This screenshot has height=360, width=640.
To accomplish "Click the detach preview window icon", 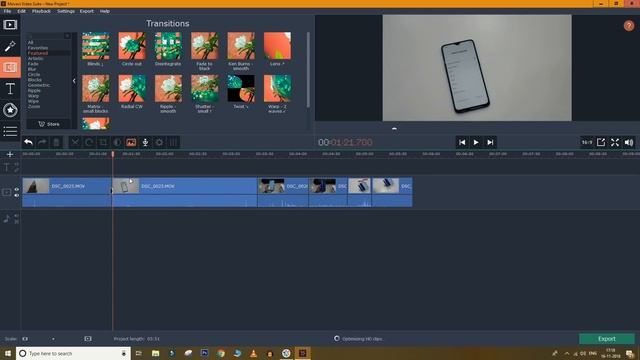I will tap(601, 142).
